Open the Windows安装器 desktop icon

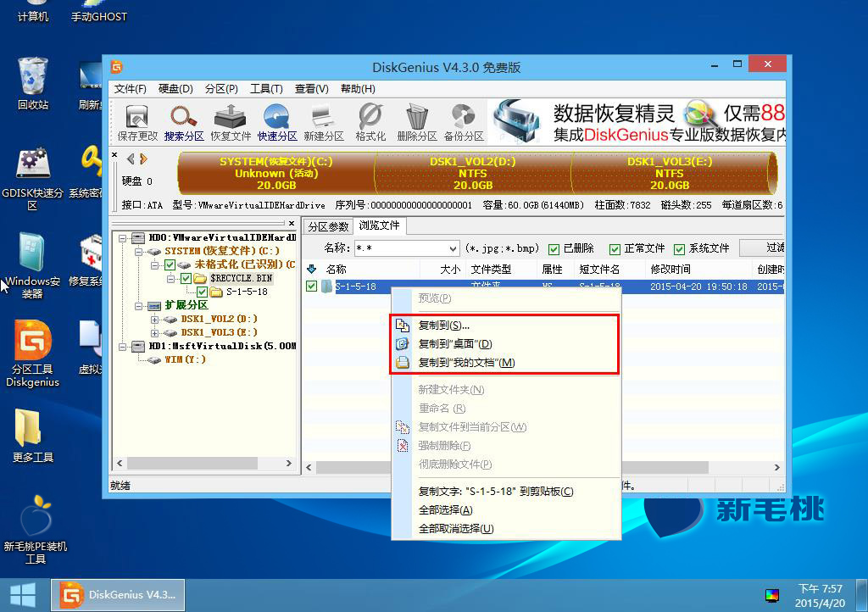[x=33, y=264]
